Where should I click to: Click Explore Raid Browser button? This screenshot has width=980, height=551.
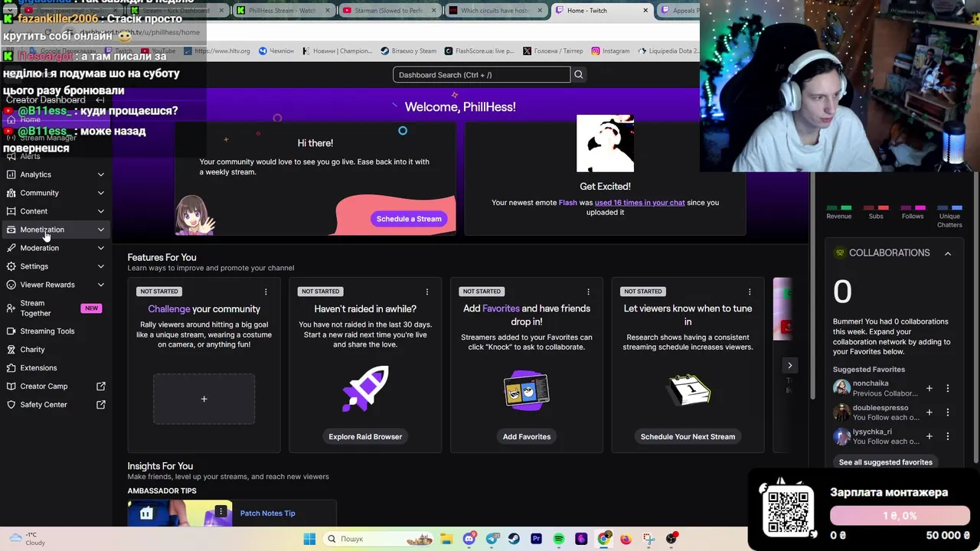point(365,437)
